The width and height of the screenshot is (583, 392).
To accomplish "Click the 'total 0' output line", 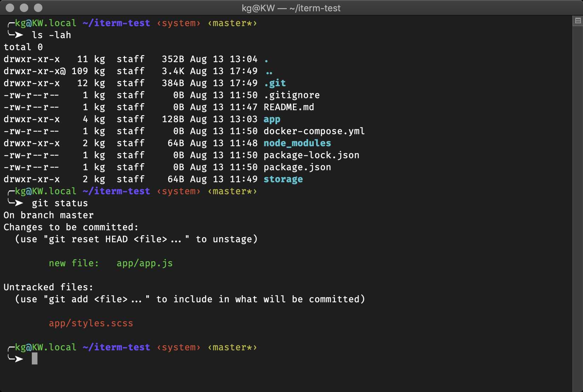I will coord(23,47).
